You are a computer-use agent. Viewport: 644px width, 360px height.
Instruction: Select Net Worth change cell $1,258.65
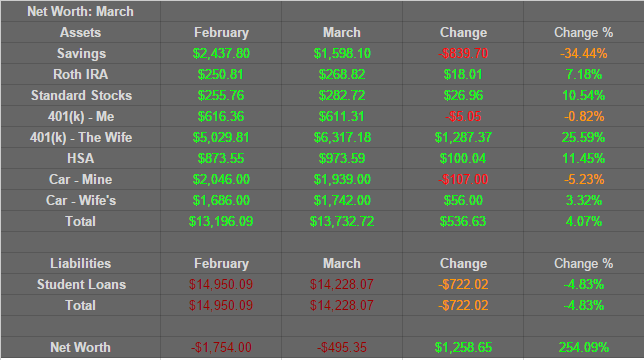point(463,347)
